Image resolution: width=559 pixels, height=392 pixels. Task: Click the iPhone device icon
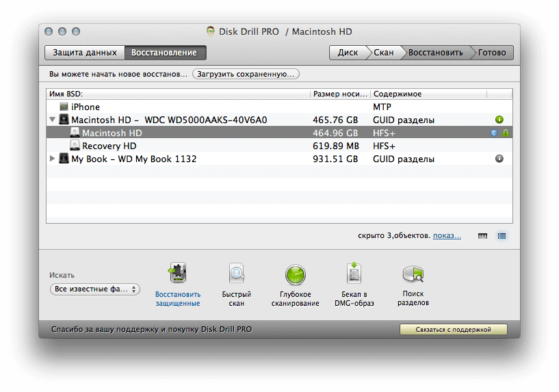coord(64,107)
